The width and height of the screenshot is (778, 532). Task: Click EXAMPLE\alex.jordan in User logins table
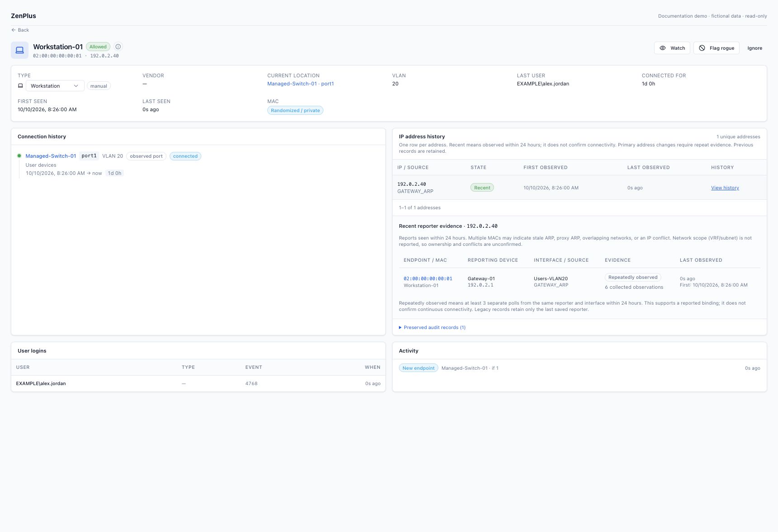41,383
